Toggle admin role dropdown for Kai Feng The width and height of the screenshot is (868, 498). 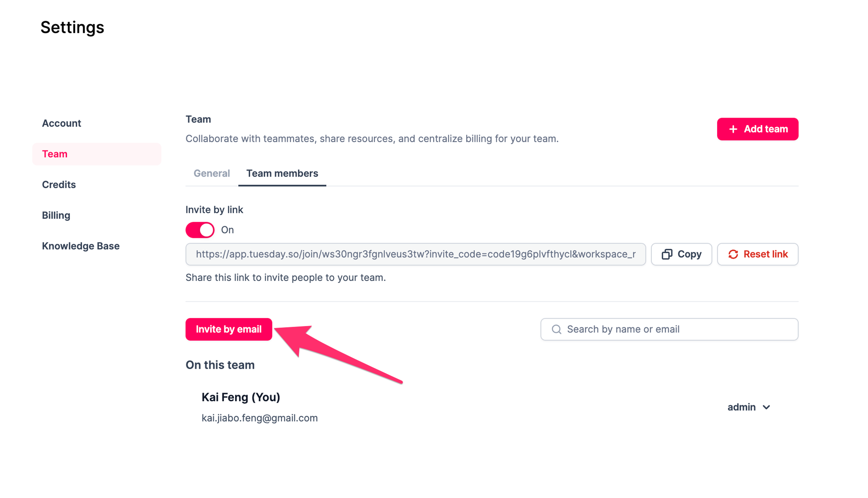coord(748,407)
